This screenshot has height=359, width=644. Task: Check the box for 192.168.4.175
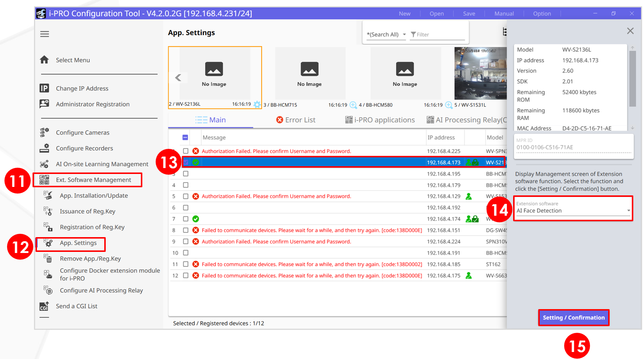[x=186, y=276]
